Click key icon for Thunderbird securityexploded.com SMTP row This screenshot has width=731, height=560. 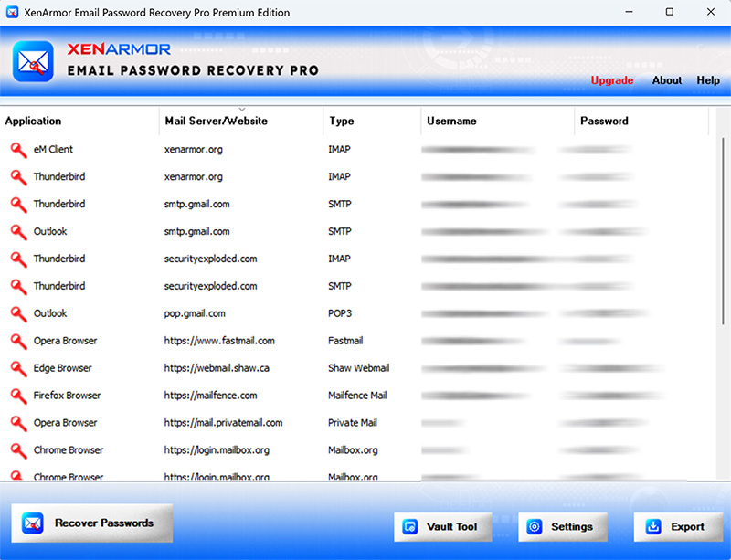coord(18,286)
